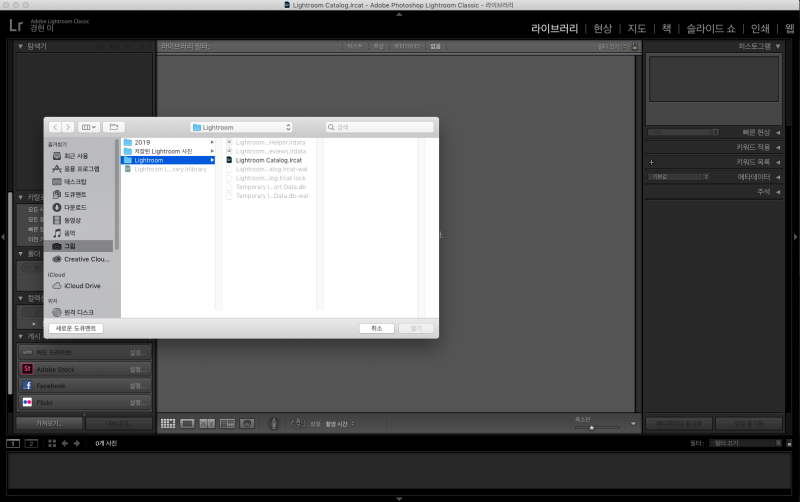Click the filter lock icon
Image resolution: width=800 pixels, height=502 pixels.
click(x=635, y=46)
